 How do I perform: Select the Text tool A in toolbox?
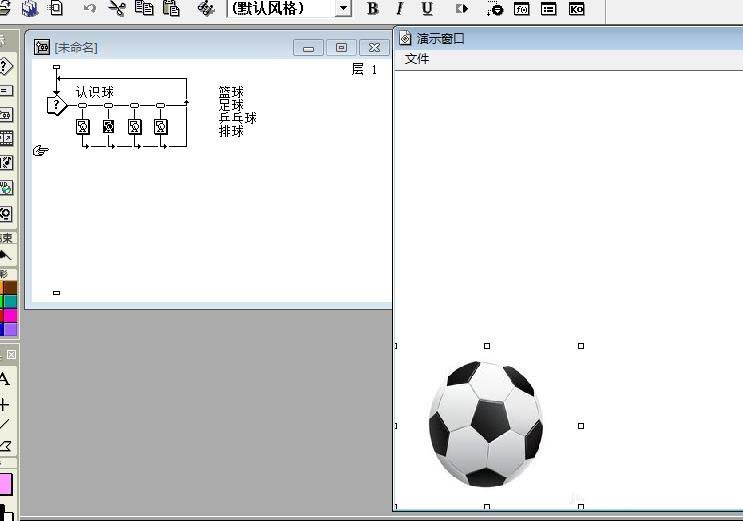(x=4, y=379)
